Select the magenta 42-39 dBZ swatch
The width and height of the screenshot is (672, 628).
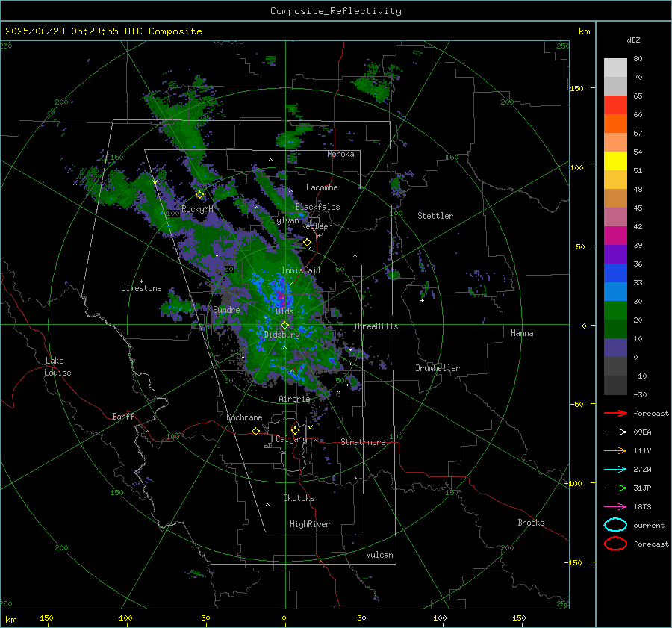[615, 236]
